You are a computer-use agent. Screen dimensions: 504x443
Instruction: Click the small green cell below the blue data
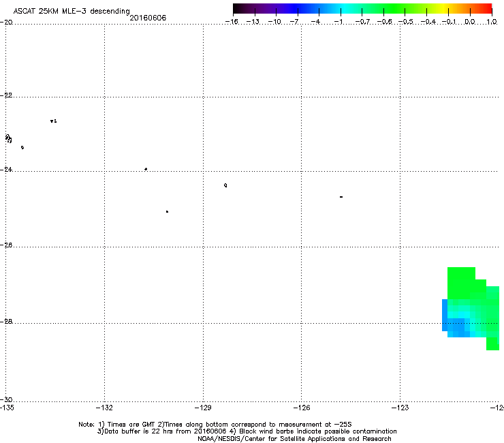coord(492,343)
